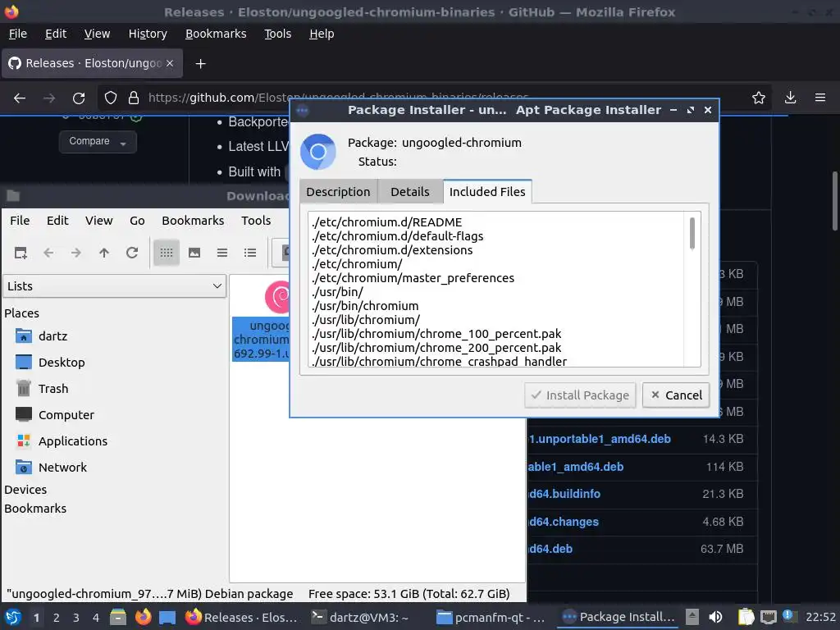Switch to workspace 2 in panel
This screenshot has width=840, height=630.
click(x=57, y=618)
